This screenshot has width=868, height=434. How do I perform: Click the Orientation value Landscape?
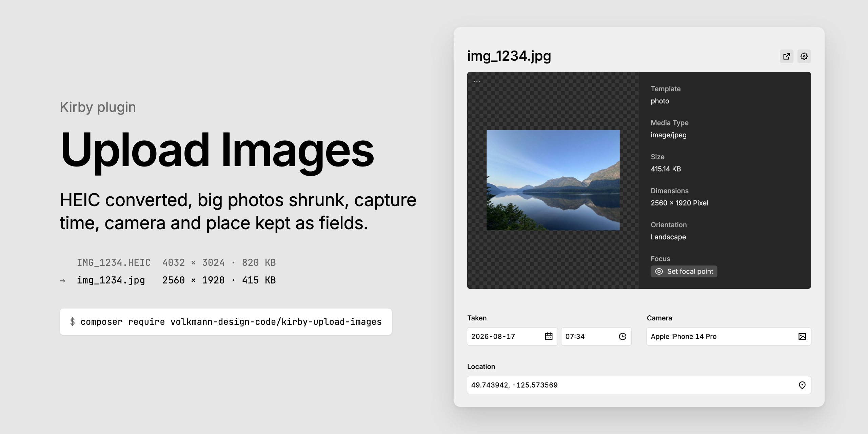click(x=668, y=237)
